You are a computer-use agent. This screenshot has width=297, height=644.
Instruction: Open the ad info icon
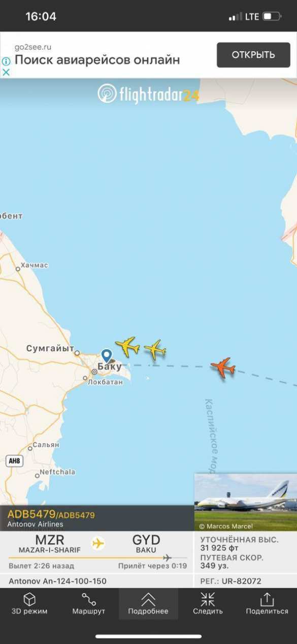(6, 61)
